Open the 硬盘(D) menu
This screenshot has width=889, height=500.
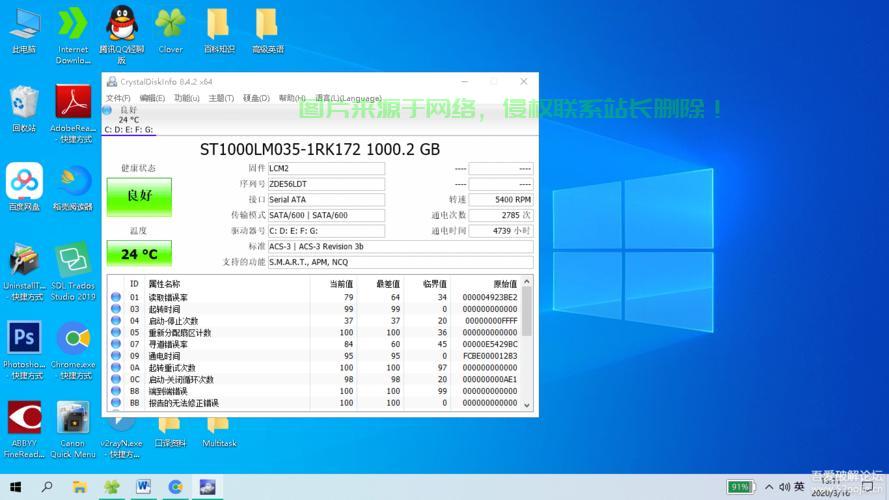tap(256, 98)
